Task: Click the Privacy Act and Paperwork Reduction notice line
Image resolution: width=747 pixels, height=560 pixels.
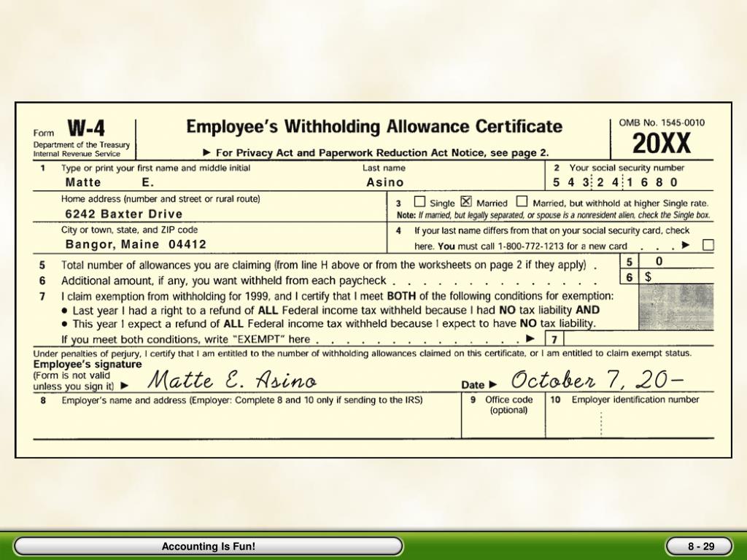Action: click(x=376, y=153)
